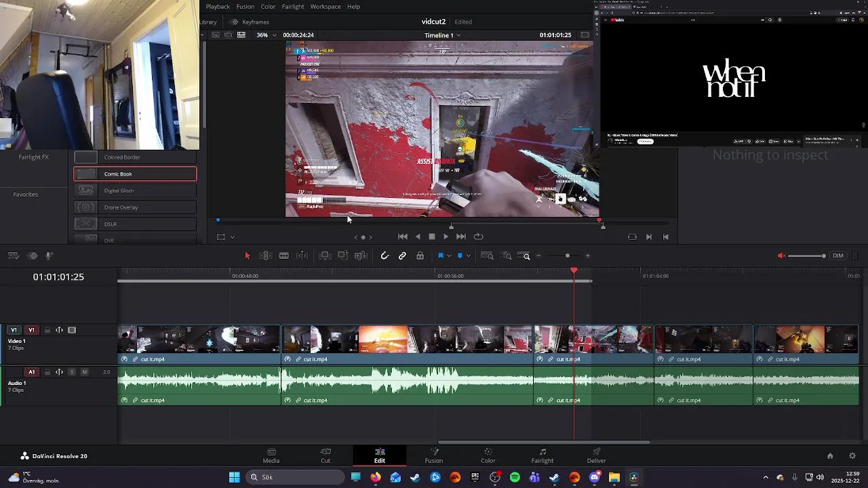Toggle Position Lock padlock icon
Viewport: 868px width, 488px height.
(420, 256)
